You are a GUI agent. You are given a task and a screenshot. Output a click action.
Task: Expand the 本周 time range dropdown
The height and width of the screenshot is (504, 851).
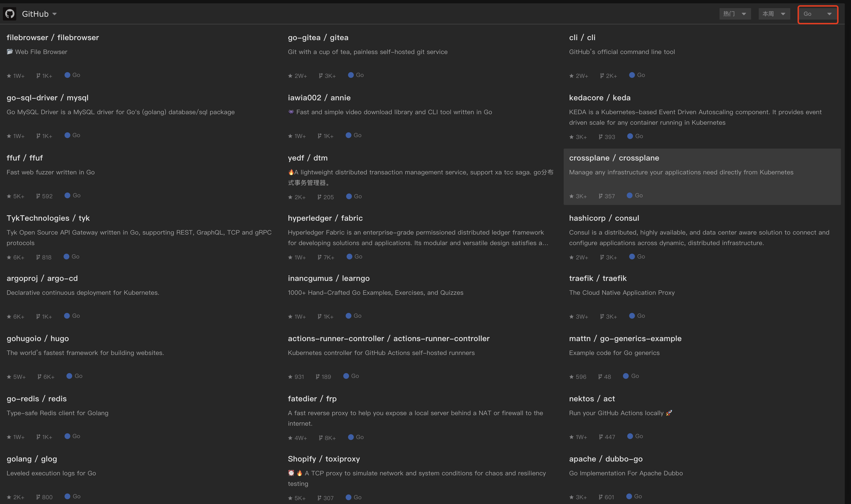(x=774, y=14)
